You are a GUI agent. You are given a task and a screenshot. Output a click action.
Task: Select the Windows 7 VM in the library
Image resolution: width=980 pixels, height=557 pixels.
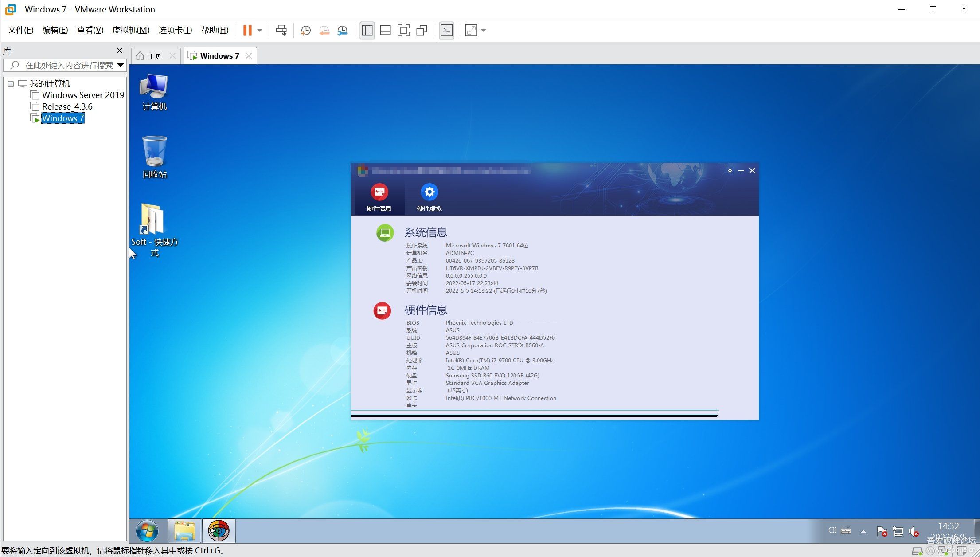(x=62, y=118)
